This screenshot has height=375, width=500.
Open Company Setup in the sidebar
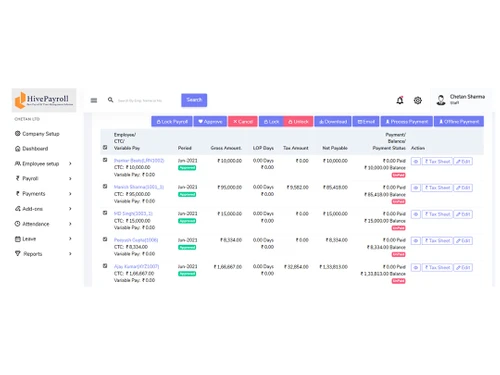37,134
